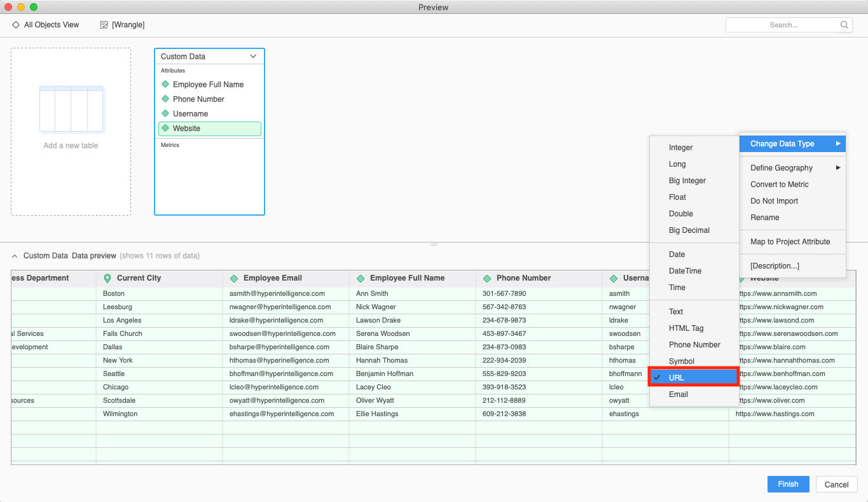Click the All Objects View diamond icon

(16, 25)
